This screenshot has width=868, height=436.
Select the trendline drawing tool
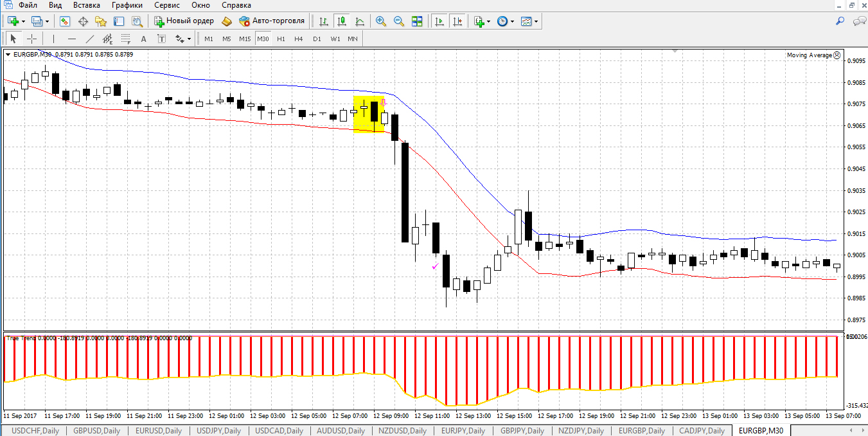pos(90,39)
